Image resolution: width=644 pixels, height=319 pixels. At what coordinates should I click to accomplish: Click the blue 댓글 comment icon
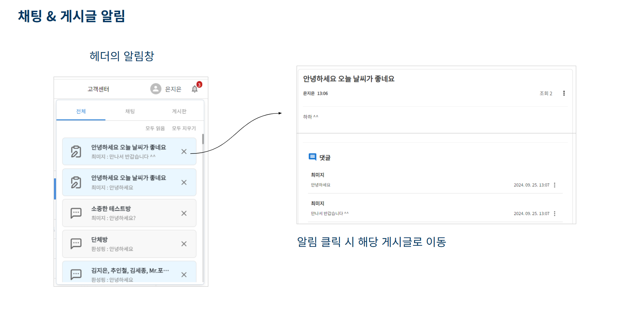pos(312,157)
